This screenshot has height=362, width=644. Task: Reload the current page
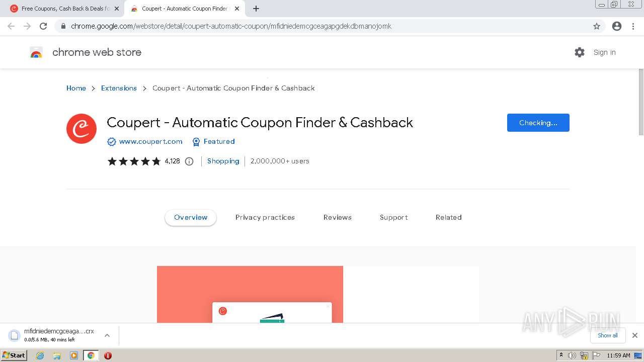tap(43, 26)
